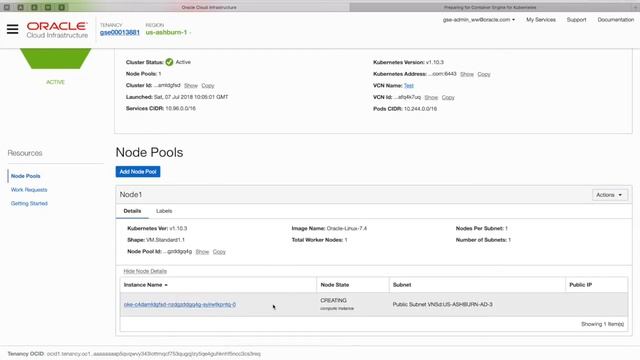This screenshot has height=360, width=640.
Task: Open the Test VCN Name link
Action: (x=409, y=86)
